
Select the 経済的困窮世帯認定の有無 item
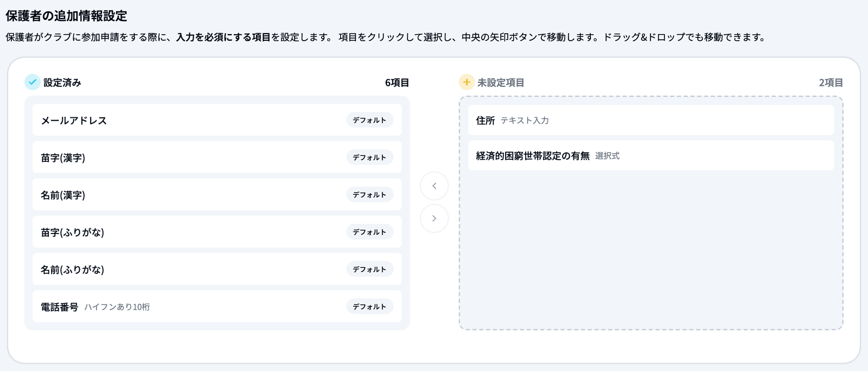651,156
